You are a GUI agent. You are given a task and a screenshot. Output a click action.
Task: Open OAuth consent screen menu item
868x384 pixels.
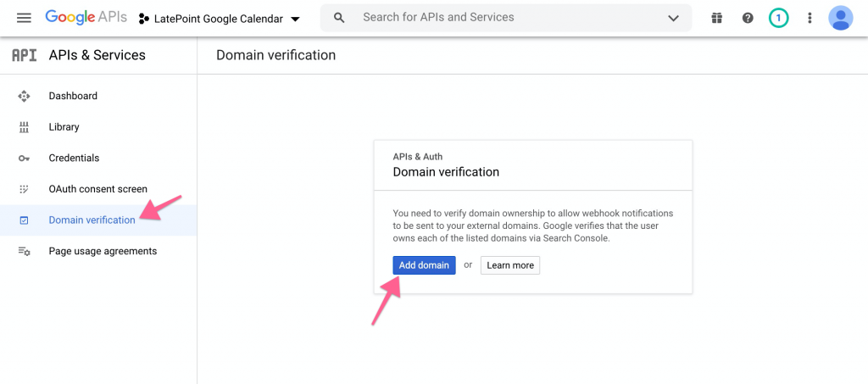tap(98, 189)
